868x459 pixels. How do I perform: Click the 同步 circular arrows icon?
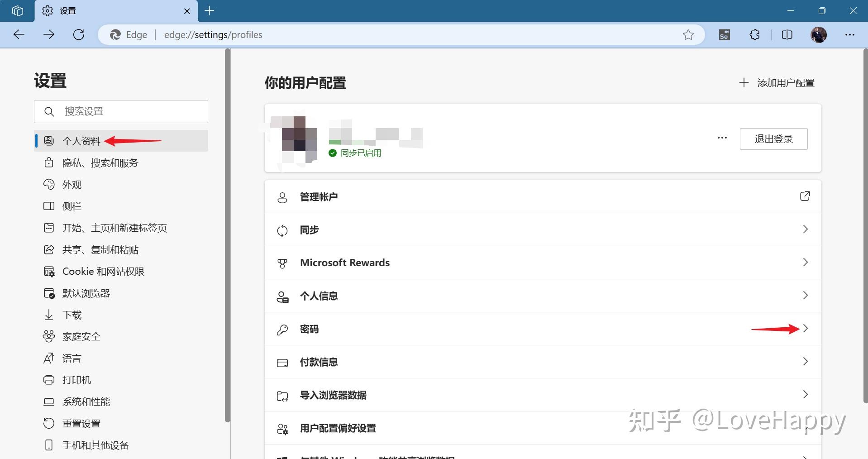(282, 231)
